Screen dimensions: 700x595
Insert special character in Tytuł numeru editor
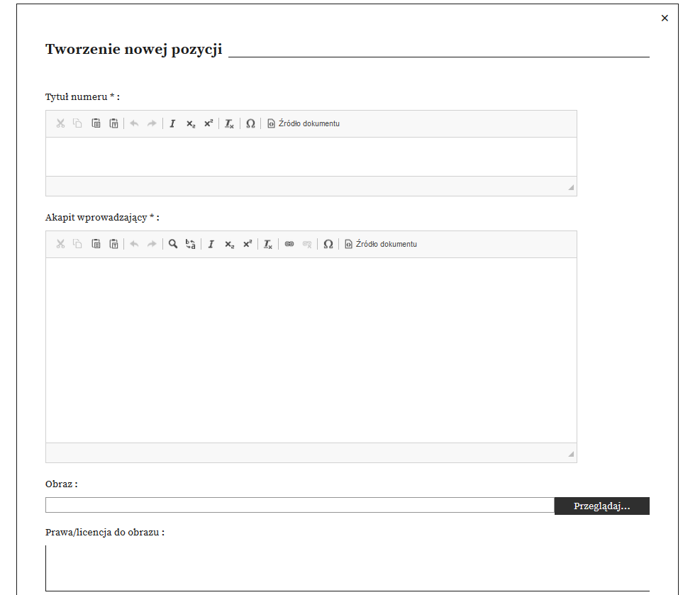[x=250, y=124]
